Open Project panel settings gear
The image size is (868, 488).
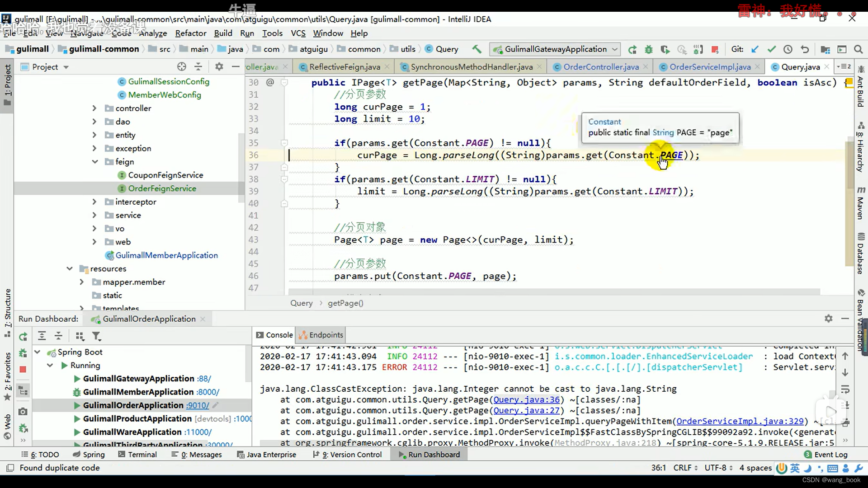point(219,67)
